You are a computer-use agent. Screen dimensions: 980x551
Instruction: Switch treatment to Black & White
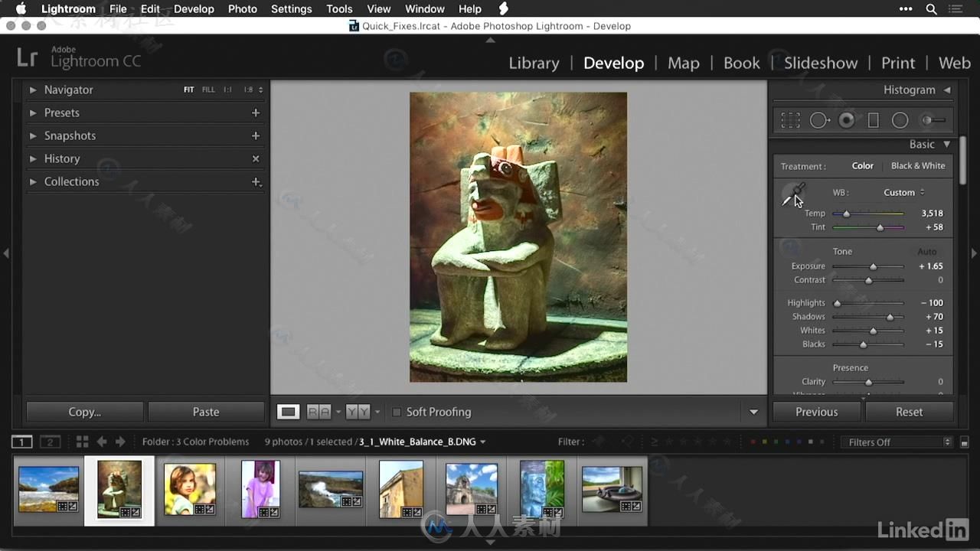[917, 166]
